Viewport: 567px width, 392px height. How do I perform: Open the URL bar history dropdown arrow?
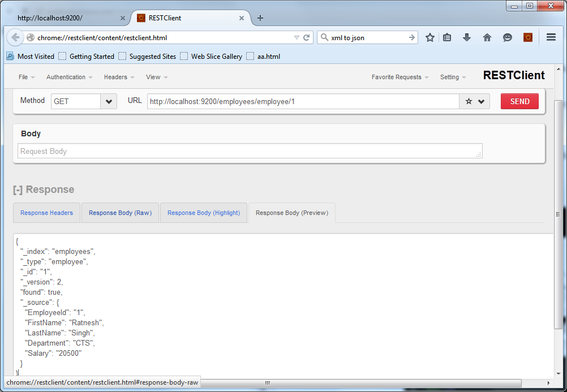point(297,37)
